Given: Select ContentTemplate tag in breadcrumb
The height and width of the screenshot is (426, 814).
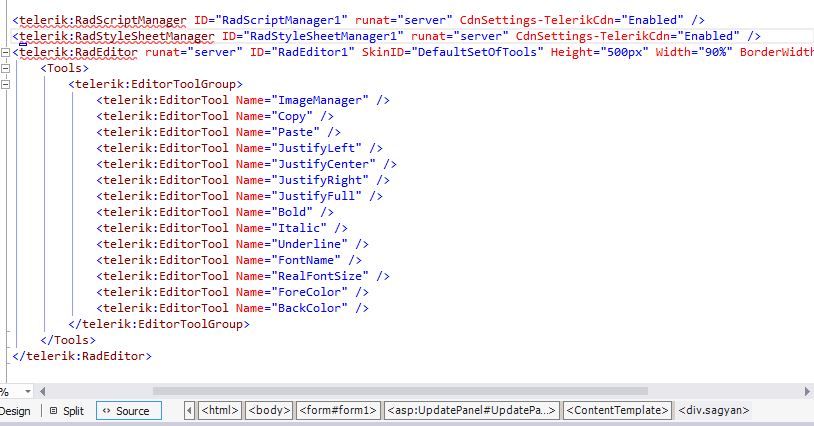Looking at the screenshot, I should point(617,410).
